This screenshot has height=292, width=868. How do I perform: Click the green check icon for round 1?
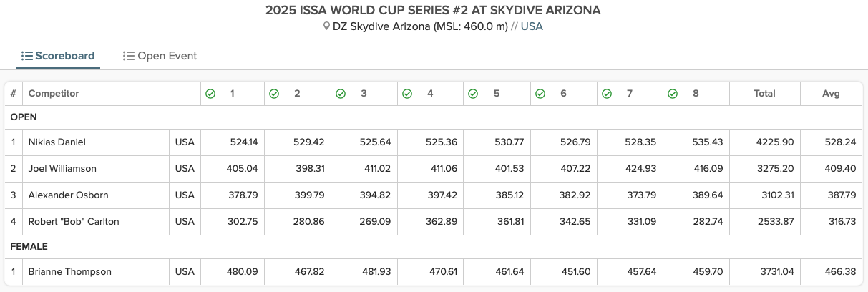(x=210, y=94)
